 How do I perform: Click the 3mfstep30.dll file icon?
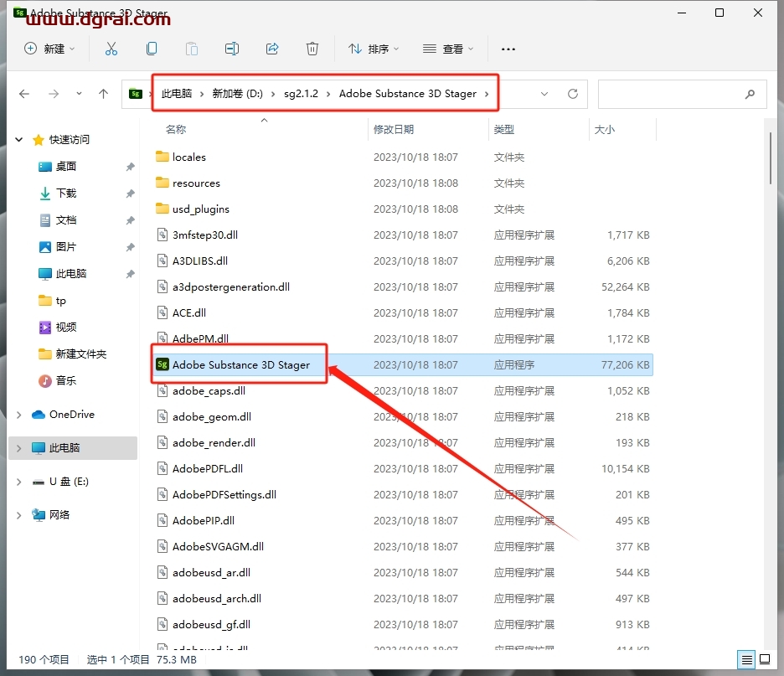pos(162,235)
